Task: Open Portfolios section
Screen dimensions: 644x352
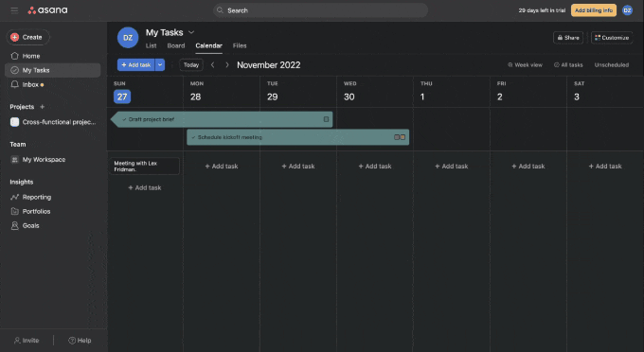Action: tap(31, 211)
